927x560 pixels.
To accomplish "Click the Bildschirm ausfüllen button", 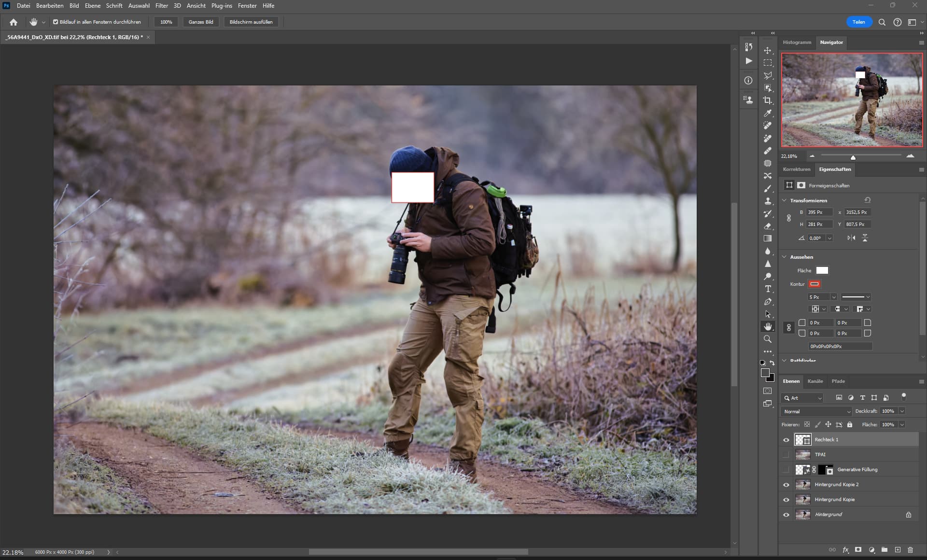I will click(251, 22).
